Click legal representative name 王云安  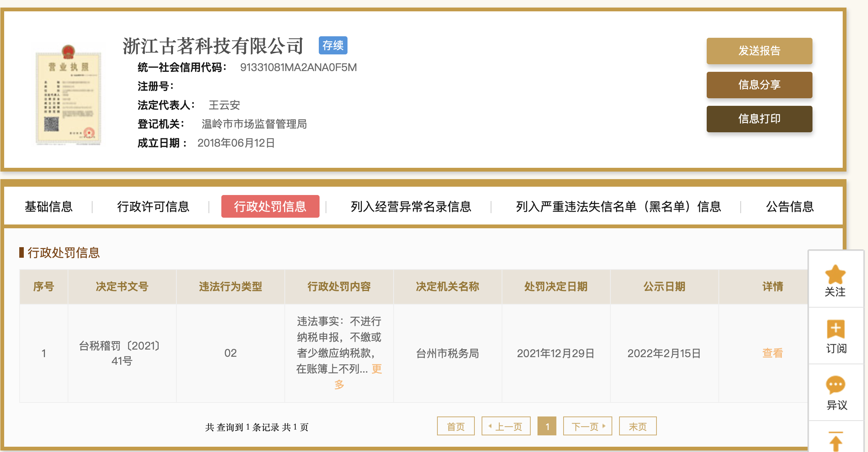click(224, 105)
